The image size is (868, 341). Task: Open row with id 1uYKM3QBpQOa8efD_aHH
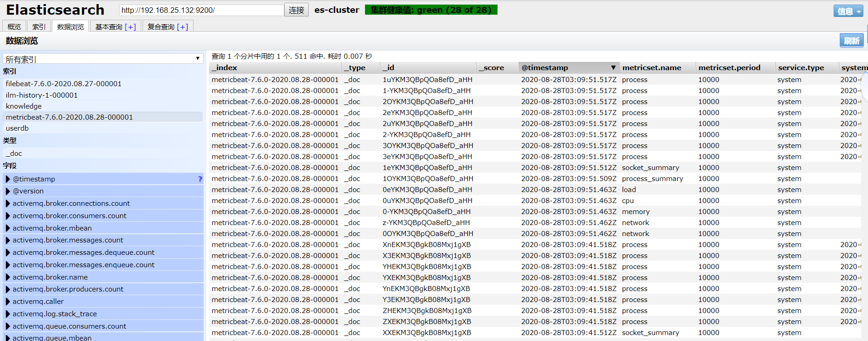coord(427,80)
